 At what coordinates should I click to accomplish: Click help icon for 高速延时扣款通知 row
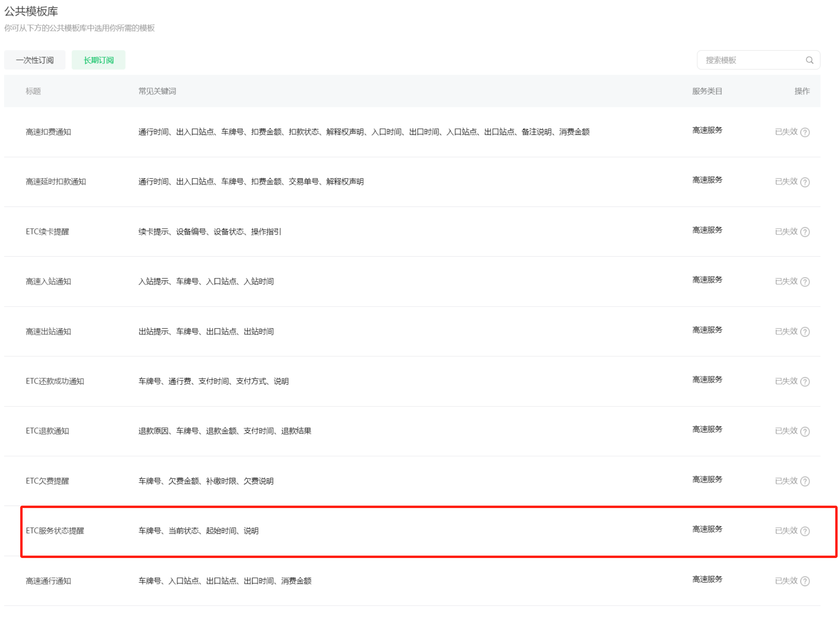tap(804, 182)
